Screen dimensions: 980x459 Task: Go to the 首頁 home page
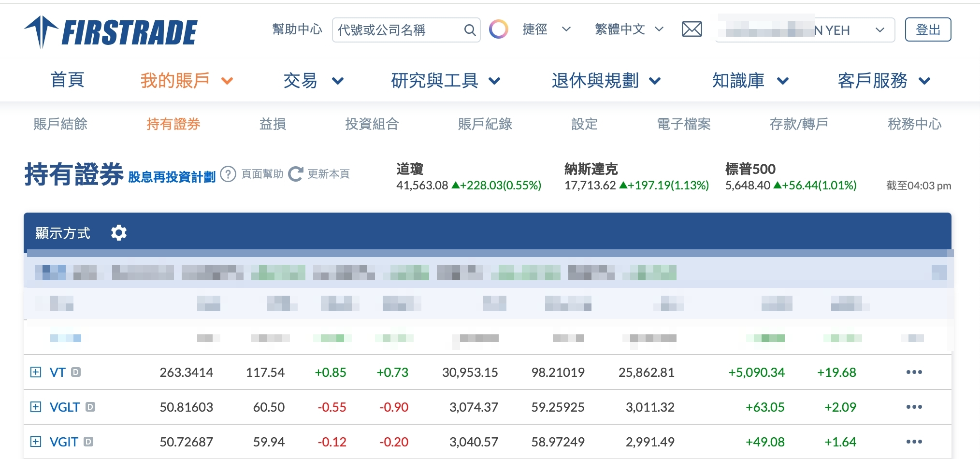pyautogui.click(x=68, y=80)
